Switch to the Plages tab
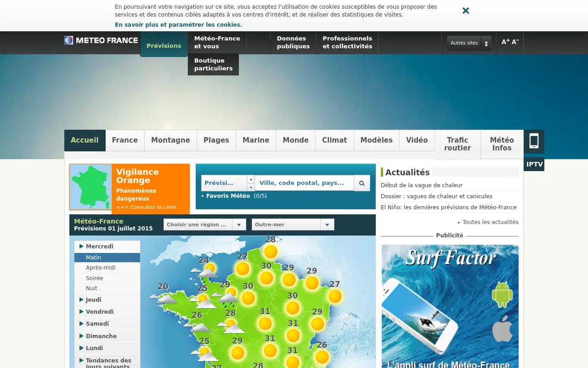 [216, 140]
